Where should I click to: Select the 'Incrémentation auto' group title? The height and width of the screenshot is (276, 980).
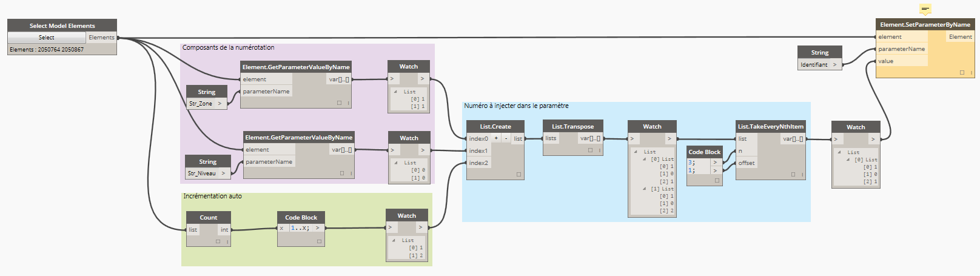[212, 196]
